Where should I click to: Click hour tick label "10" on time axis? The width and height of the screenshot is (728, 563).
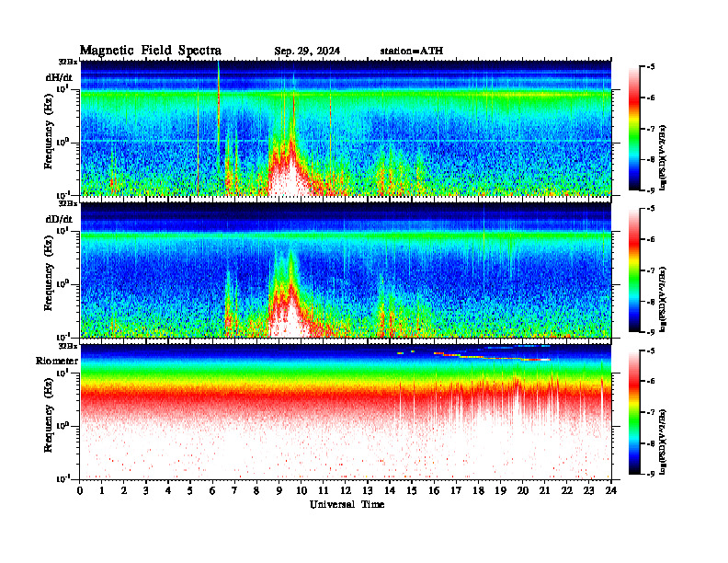[x=301, y=490]
